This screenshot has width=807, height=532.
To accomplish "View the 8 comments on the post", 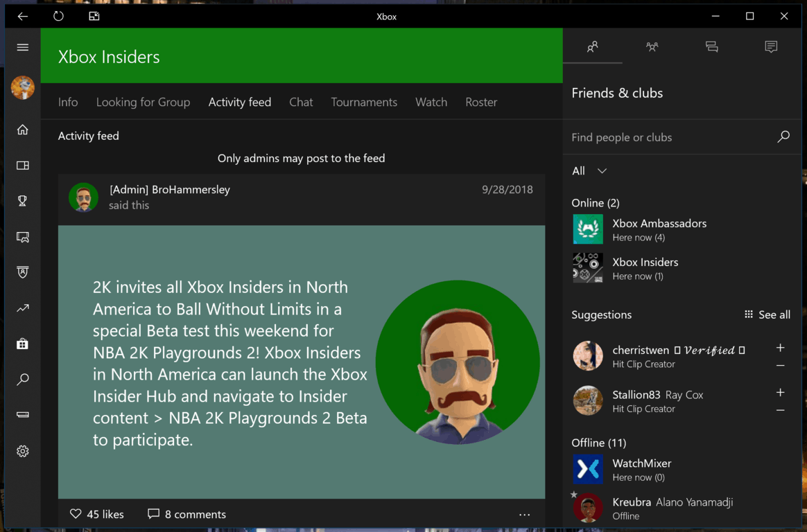I will pyautogui.click(x=186, y=514).
